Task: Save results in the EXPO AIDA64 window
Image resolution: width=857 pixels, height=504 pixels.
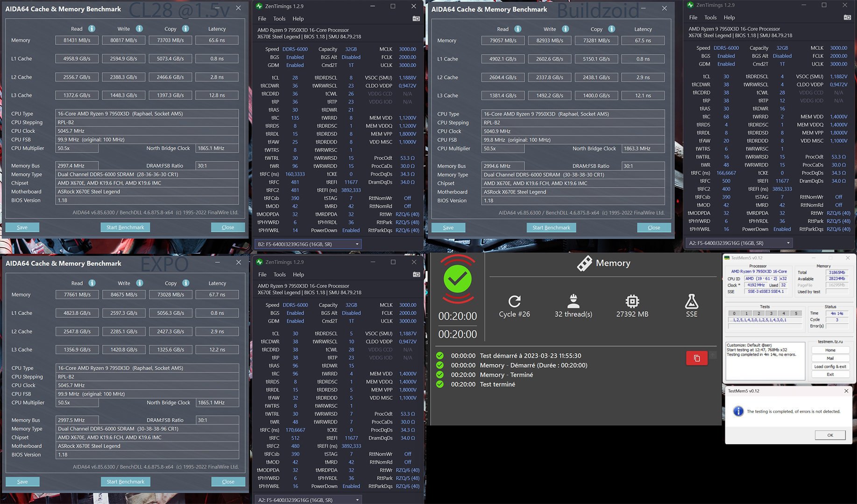Action: click(x=22, y=482)
